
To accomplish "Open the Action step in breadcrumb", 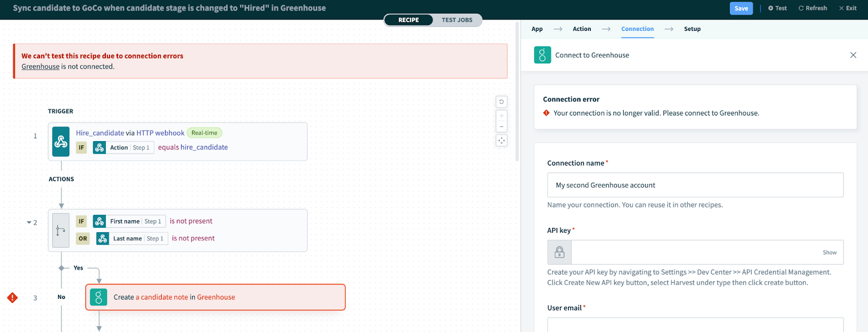I will [x=582, y=29].
